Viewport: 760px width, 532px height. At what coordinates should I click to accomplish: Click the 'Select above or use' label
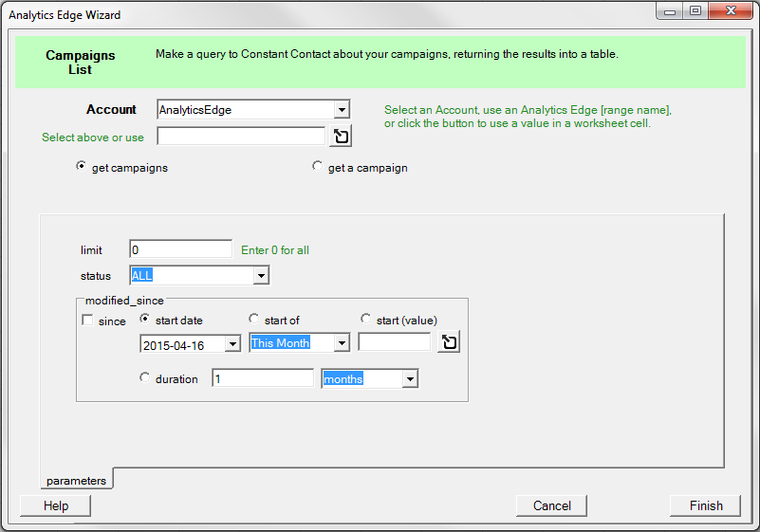(93, 138)
